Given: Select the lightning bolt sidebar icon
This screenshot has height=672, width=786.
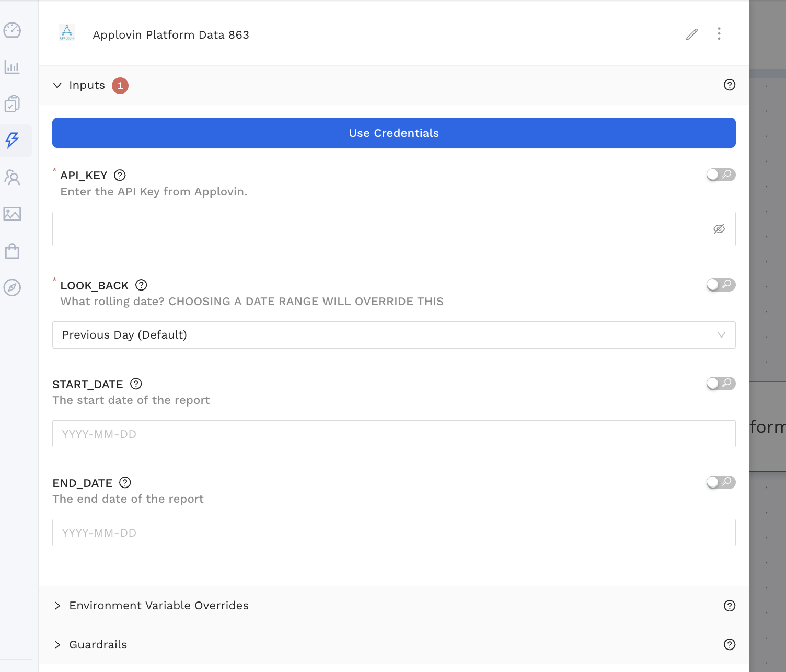Looking at the screenshot, I should click(12, 140).
